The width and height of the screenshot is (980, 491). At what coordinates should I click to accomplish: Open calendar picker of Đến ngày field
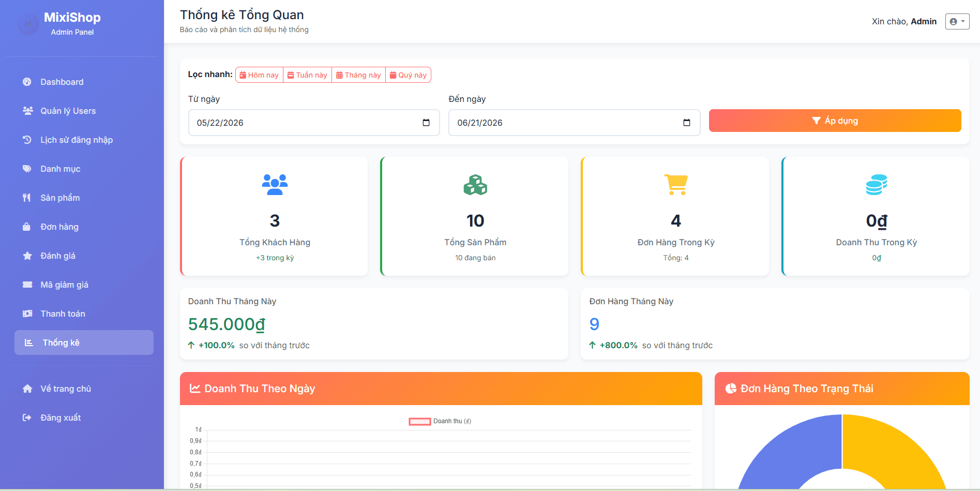687,123
